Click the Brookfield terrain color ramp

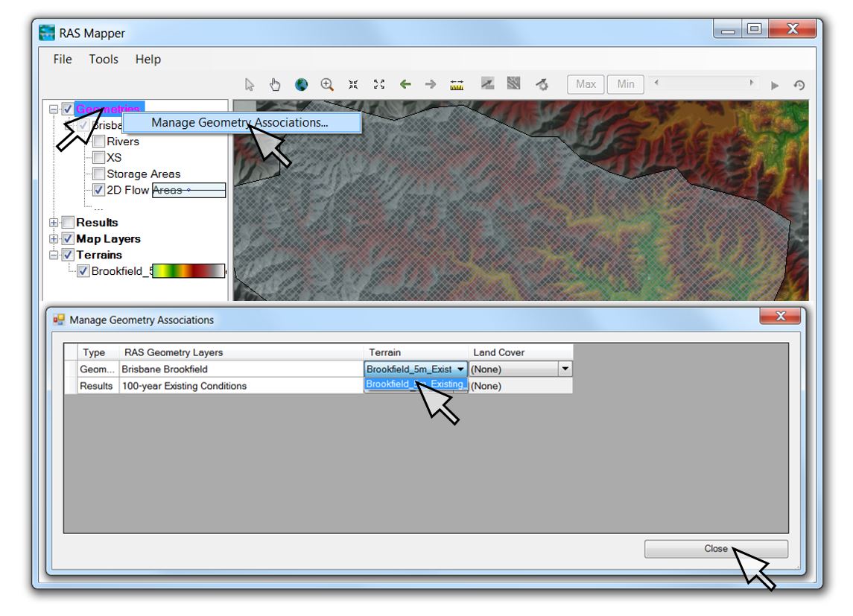click(188, 271)
